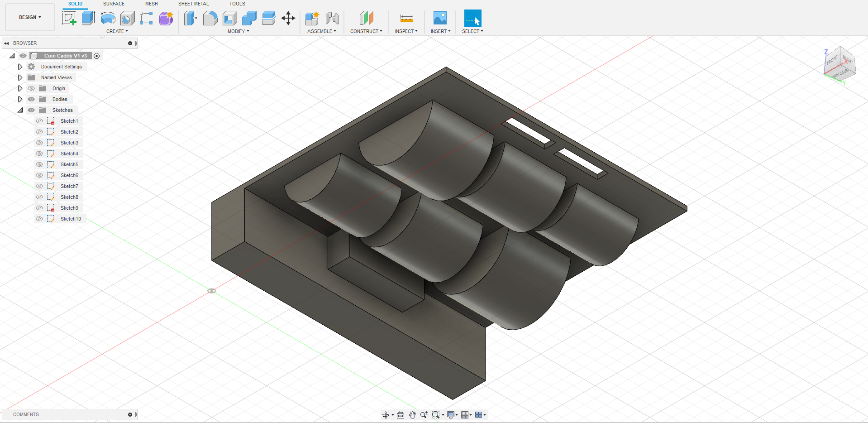Switch to the SURFACE tab
The width and height of the screenshot is (868, 423).
coord(114,4)
